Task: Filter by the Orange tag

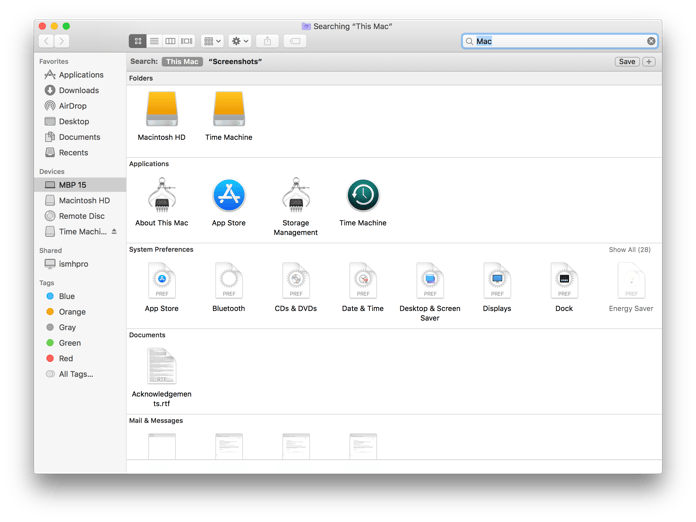Action: (80, 312)
